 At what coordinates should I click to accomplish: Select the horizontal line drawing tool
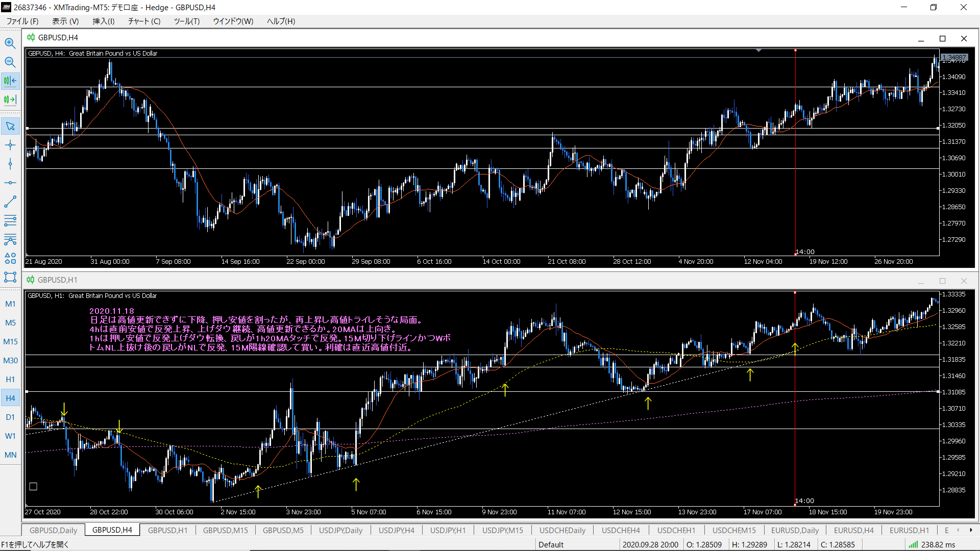[10, 183]
